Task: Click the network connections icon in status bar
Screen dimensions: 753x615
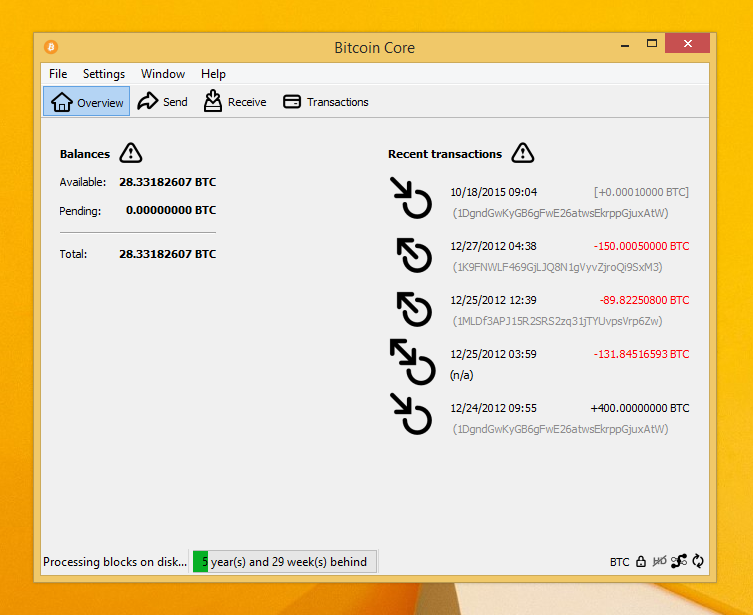Action: point(679,561)
